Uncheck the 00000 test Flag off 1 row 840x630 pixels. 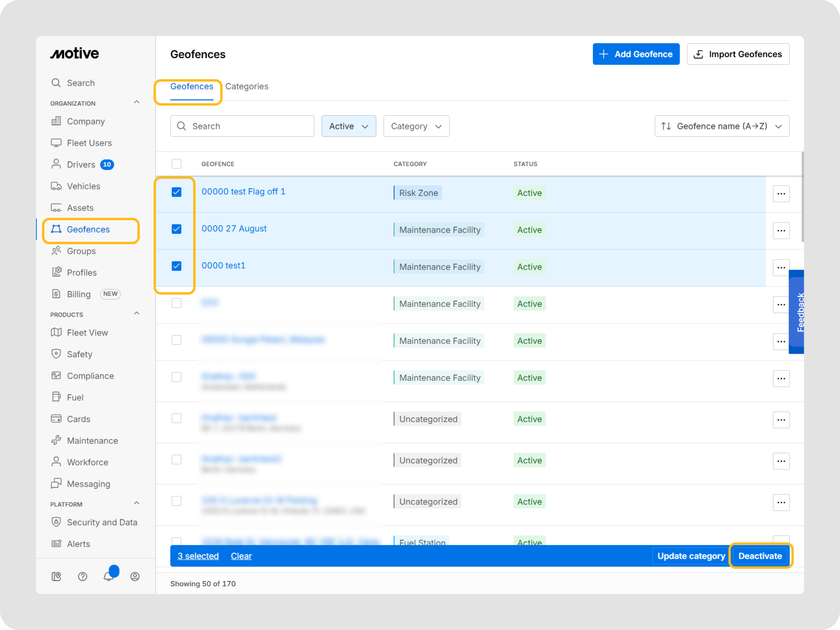(x=177, y=192)
